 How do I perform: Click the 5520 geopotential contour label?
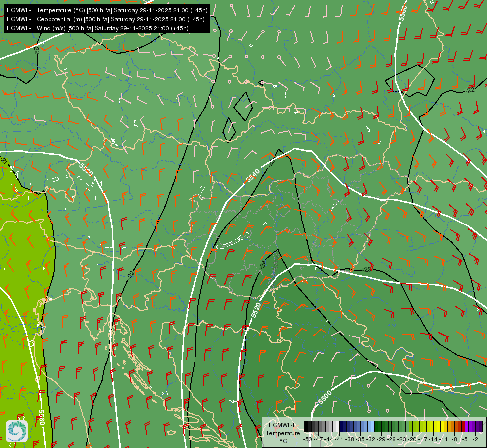pyautogui.click(x=256, y=310)
